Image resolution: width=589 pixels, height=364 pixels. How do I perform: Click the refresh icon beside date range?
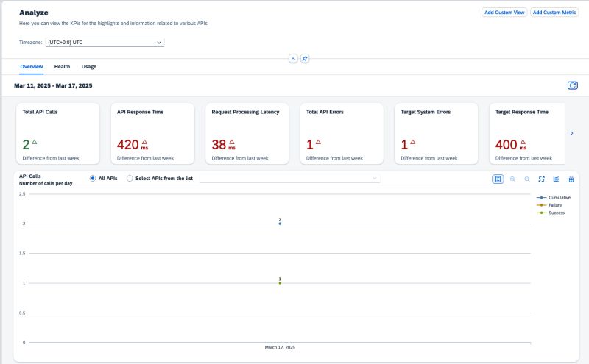point(573,85)
